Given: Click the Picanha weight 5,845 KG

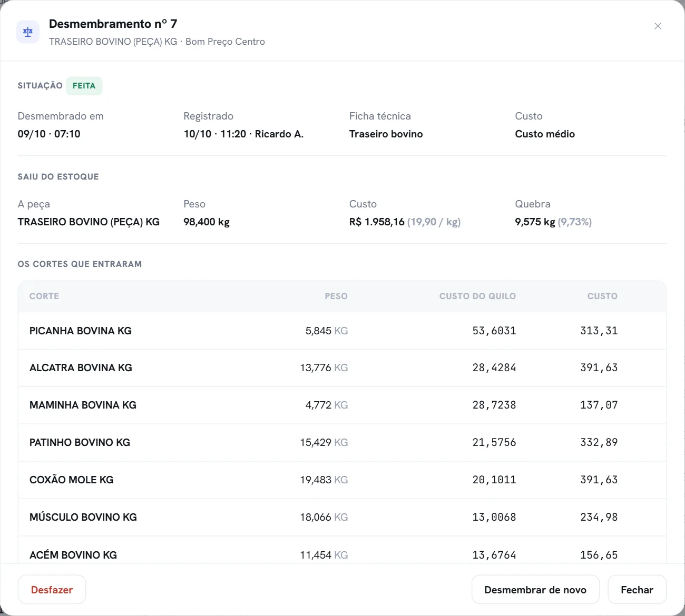Looking at the screenshot, I should point(327,331).
